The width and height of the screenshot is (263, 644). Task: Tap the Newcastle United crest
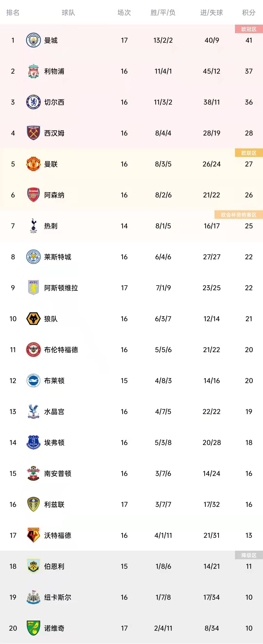(33, 597)
